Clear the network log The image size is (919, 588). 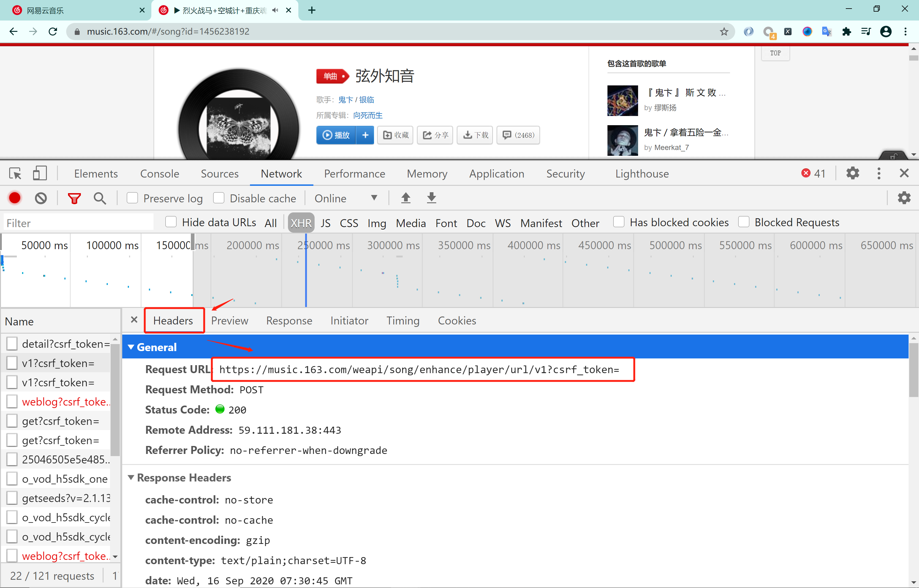[x=41, y=198]
